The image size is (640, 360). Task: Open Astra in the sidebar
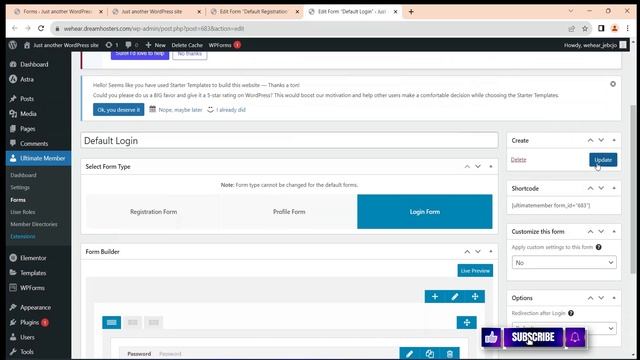coord(27,79)
